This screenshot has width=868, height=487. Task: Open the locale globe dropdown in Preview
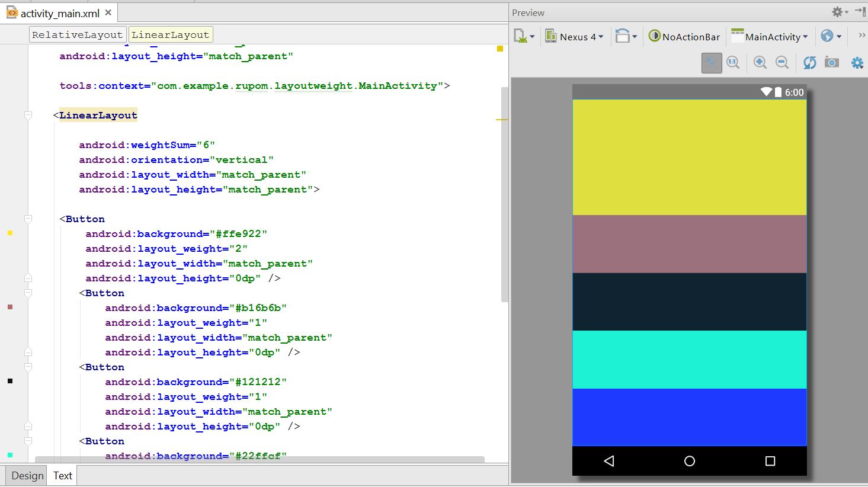click(831, 36)
